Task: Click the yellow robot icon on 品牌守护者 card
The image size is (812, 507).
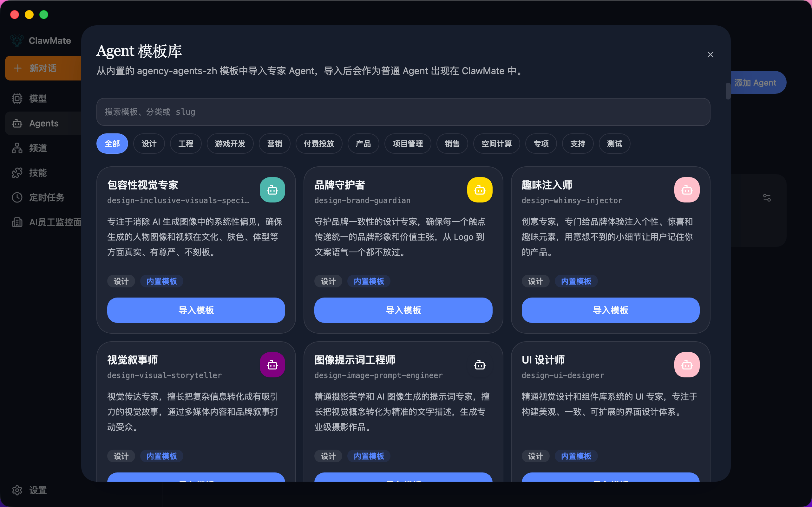Action: click(480, 190)
